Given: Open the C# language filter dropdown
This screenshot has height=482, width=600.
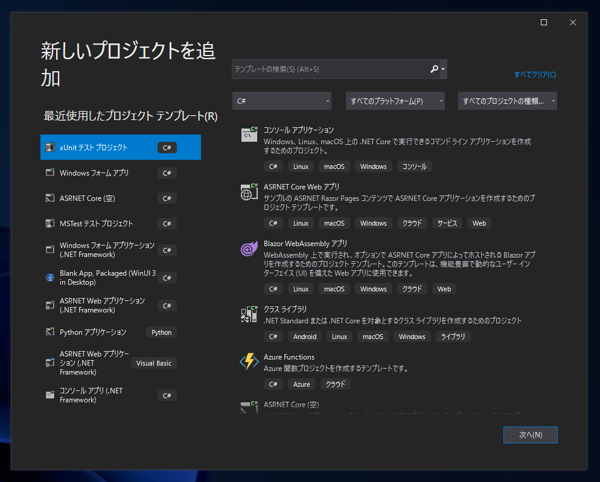Looking at the screenshot, I should click(x=282, y=101).
